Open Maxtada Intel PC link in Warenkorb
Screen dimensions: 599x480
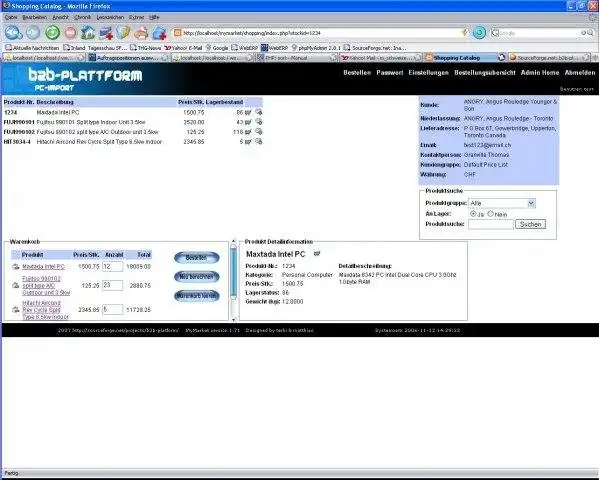(44, 266)
